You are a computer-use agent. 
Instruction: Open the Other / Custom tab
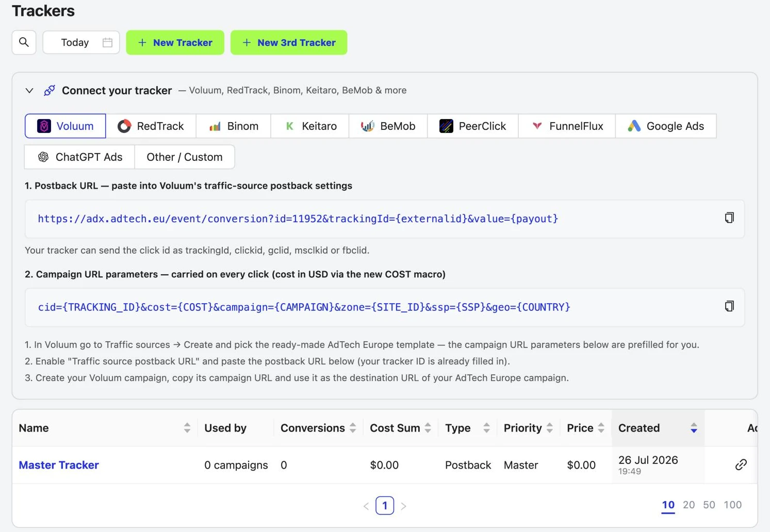tap(185, 157)
